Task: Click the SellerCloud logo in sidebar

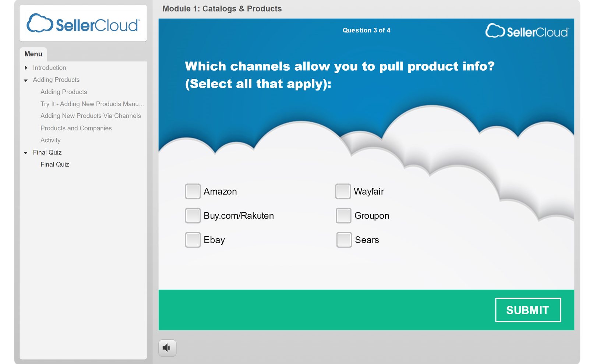Action: click(x=83, y=24)
